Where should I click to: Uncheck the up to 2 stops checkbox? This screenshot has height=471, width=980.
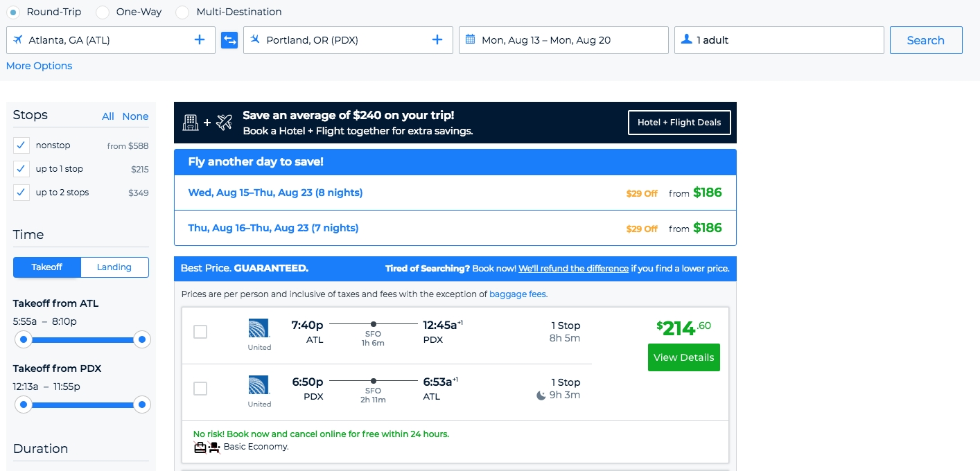[x=21, y=193]
